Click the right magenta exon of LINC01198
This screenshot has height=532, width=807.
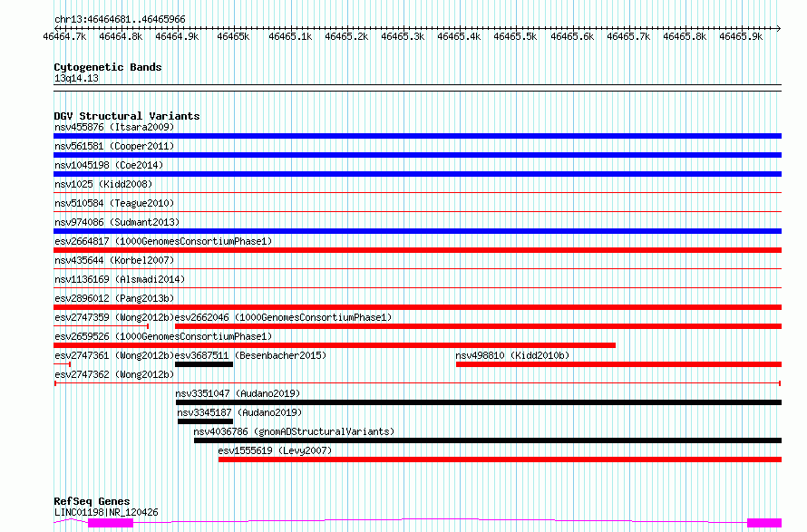pos(764,523)
